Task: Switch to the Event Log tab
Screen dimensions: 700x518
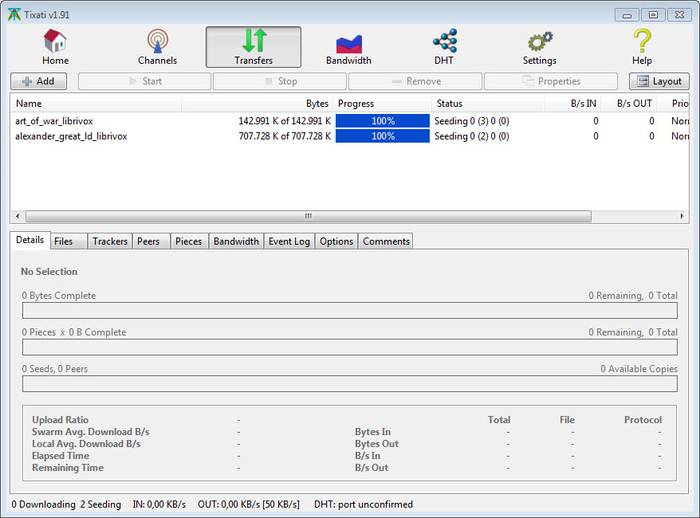Action: (x=289, y=241)
